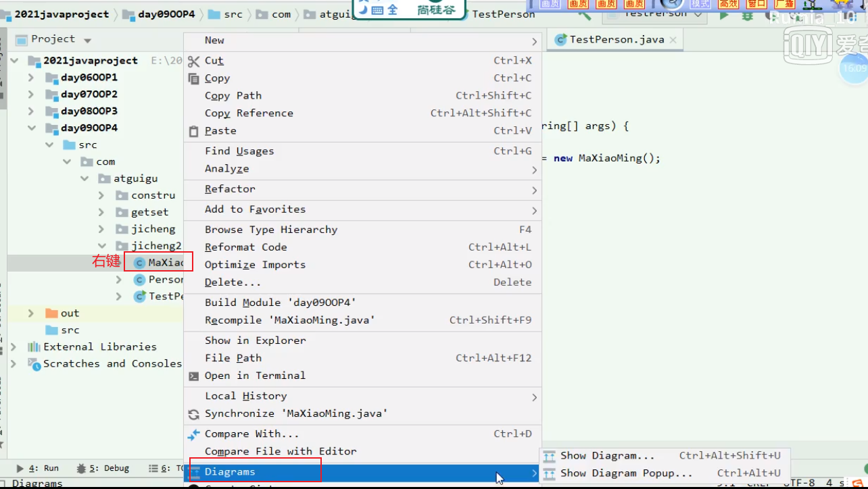Collapse the day0900P4 module

tap(31, 128)
